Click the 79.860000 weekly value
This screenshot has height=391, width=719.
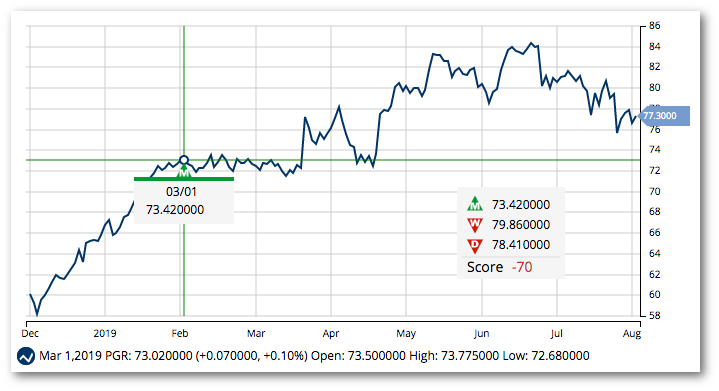(x=521, y=225)
